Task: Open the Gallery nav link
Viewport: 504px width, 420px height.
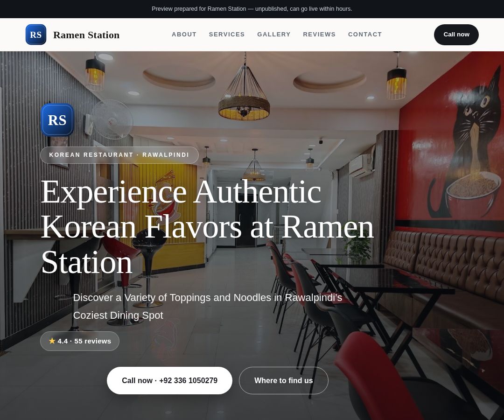Action: (x=274, y=35)
